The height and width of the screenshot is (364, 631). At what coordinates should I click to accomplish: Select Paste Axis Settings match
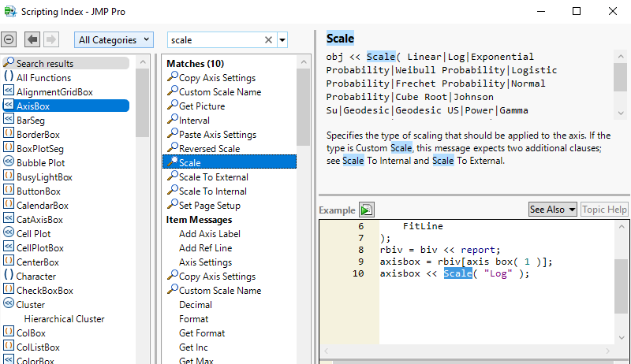218,135
